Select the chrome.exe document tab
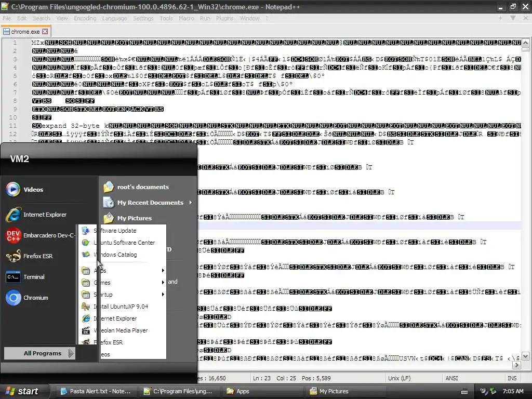 25,32
